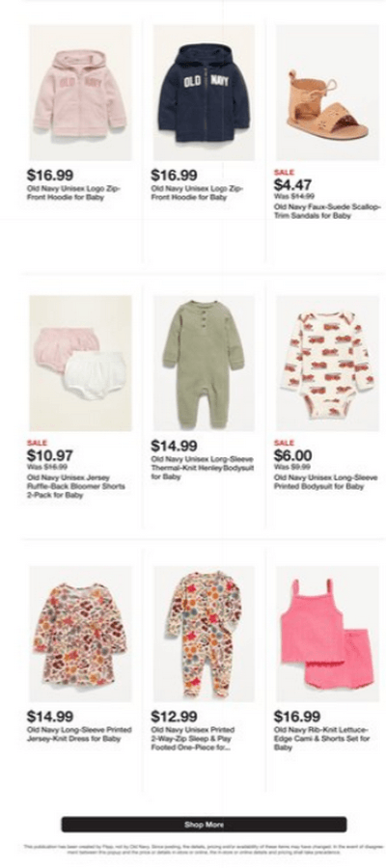This screenshot has width=386, height=868.
Task: Open the Faux-Suede Scallop-Trim Sandals title link
Action: 327,211
